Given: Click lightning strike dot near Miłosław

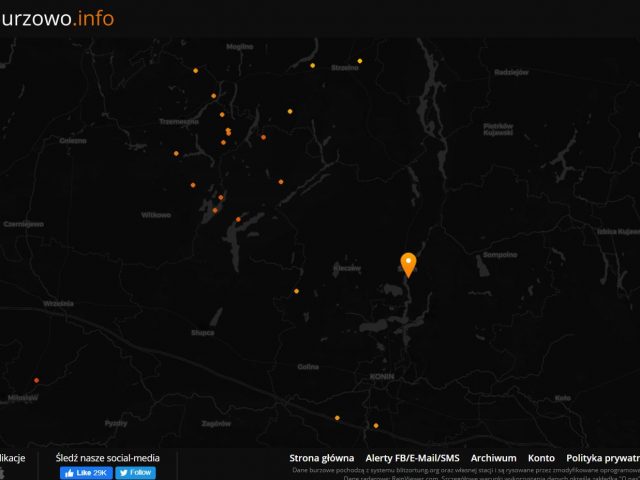Looking at the screenshot, I should pos(37,380).
